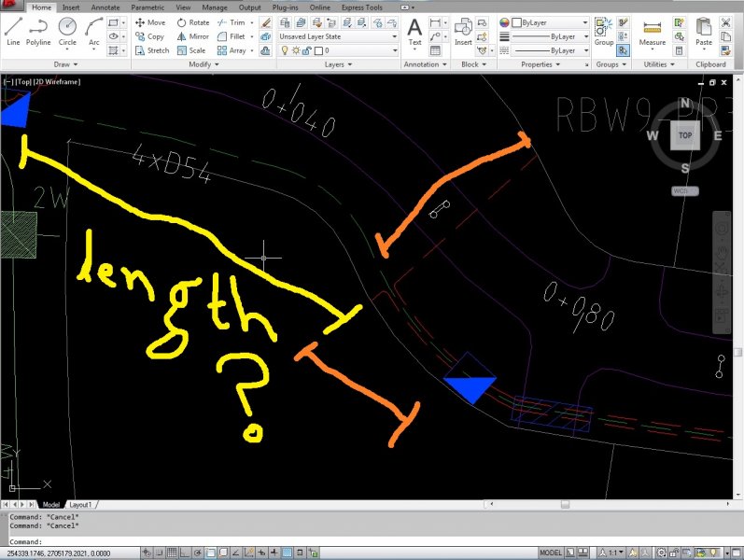Image resolution: width=744 pixels, height=560 pixels.
Task: Click the Model tab at bottom
Action: pos(51,505)
